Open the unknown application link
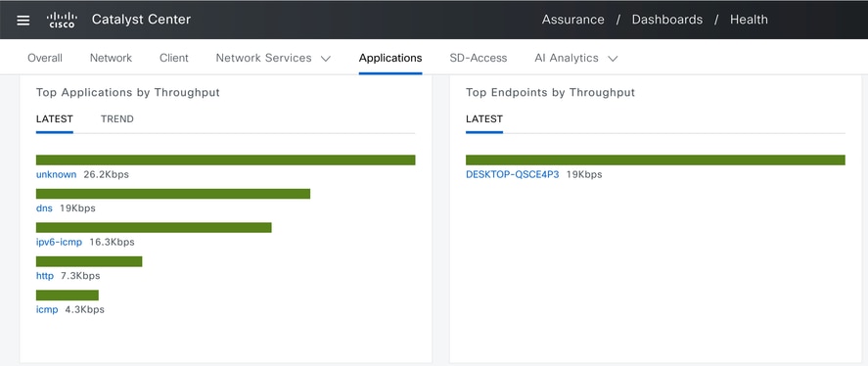 point(56,174)
